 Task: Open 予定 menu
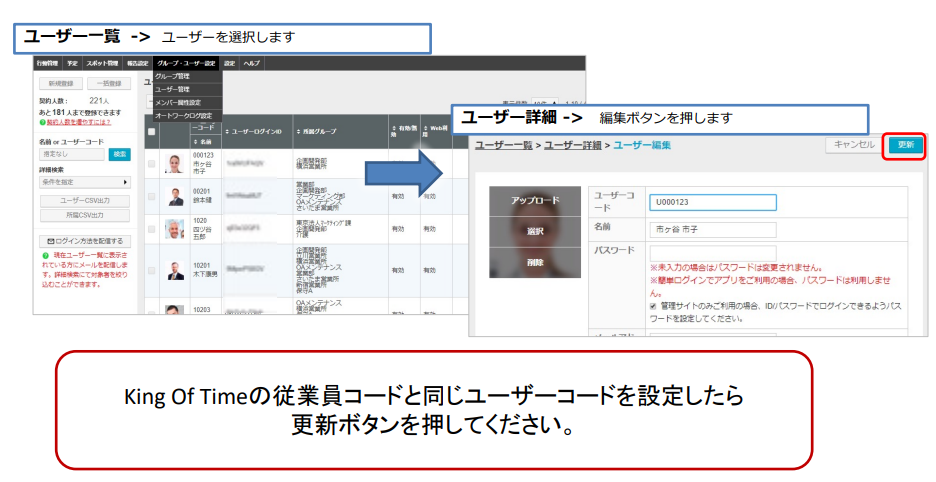click(72, 63)
